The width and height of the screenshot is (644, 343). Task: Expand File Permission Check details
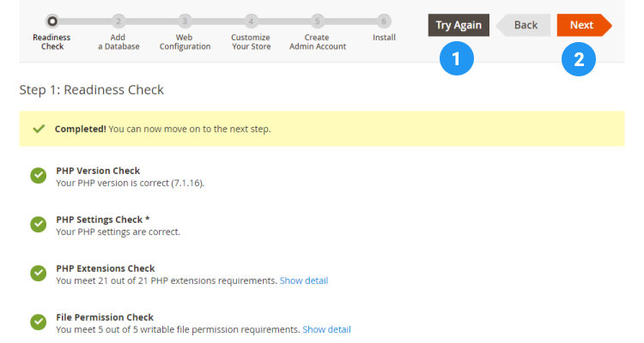coord(326,329)
